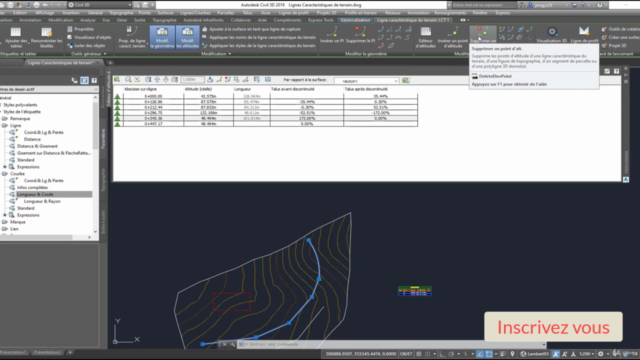Select Longueur & Corde style in tree

tap(35, 194)
